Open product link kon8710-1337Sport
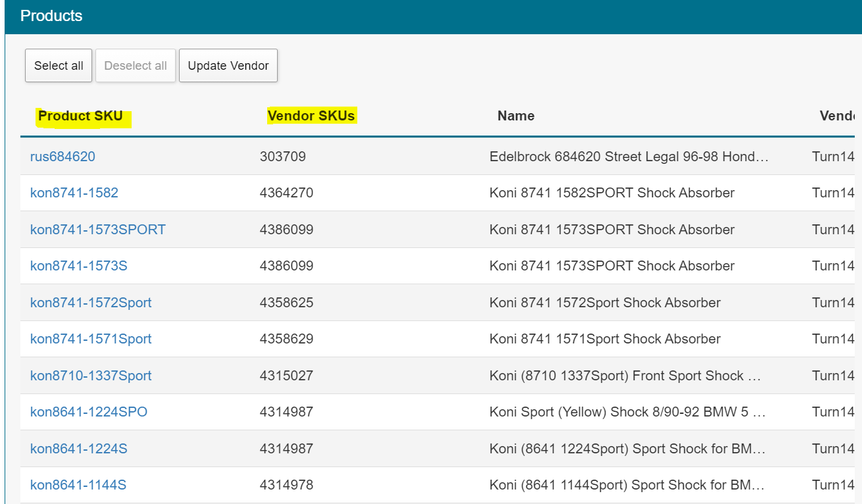The height and width of the screenshot is (504, 862). [91, 376]
